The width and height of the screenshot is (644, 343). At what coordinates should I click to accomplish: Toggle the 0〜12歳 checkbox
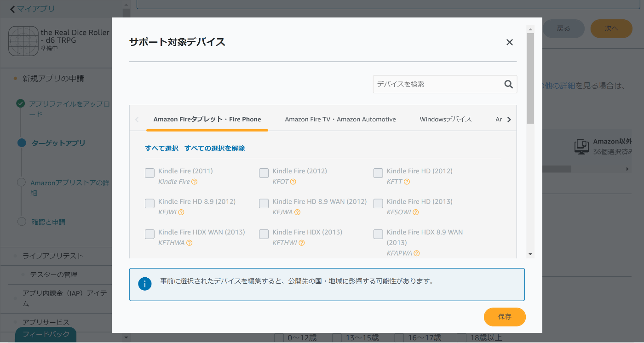click(x=279, y=338)
